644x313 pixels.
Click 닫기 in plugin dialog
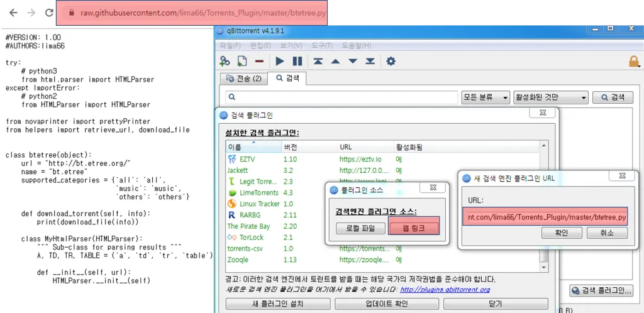point(496,304)
